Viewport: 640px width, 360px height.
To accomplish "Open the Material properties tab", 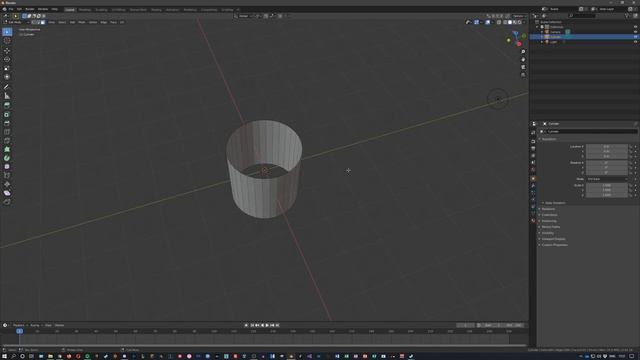I will tap(533, 221).
